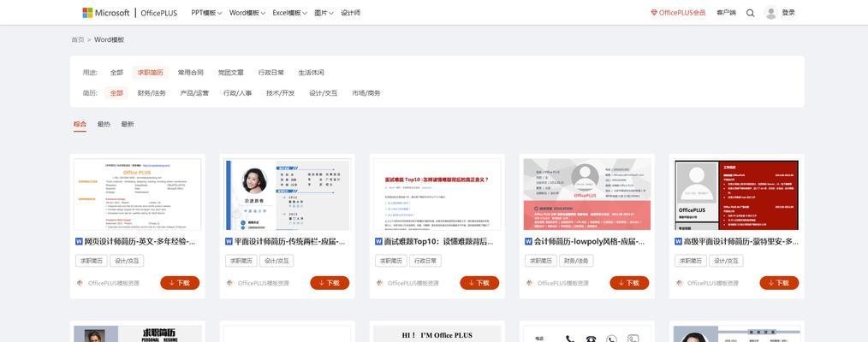Click 设计/交互 tag on 高级平面设计师简历 card
This screenshot has width=868, height=342.
point(726,261)
